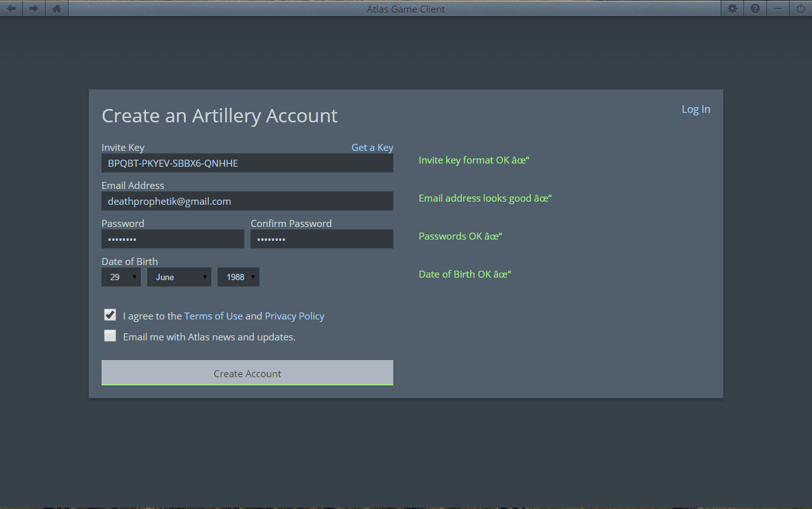Open the birth year dropdown showing 1988
This screenshot has width=812, height=509.
[239, 277]
